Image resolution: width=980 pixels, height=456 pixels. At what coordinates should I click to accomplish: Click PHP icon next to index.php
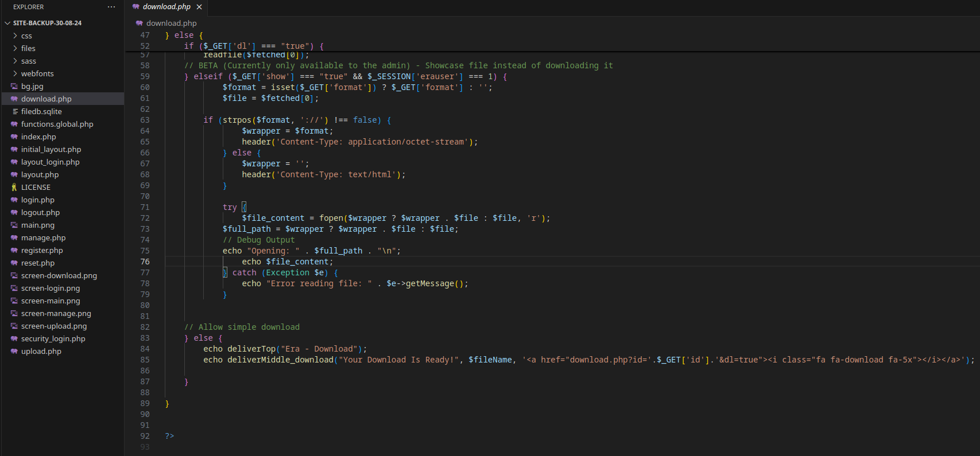14,137
